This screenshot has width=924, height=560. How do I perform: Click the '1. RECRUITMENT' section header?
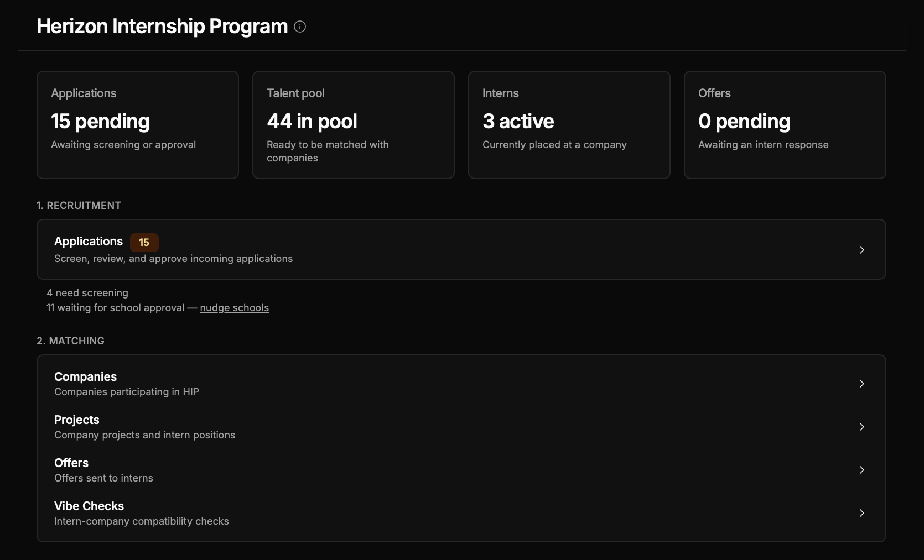point(79,206)
